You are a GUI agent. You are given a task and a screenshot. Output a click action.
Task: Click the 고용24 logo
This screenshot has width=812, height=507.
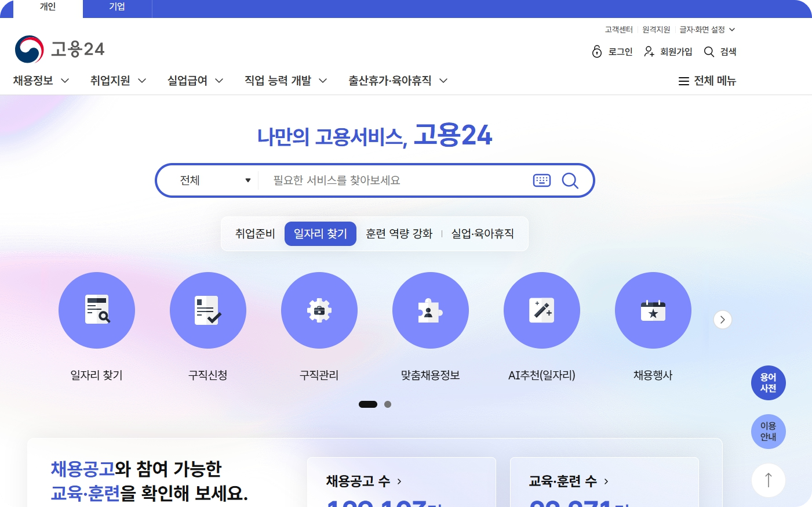[x=60, y=49]
